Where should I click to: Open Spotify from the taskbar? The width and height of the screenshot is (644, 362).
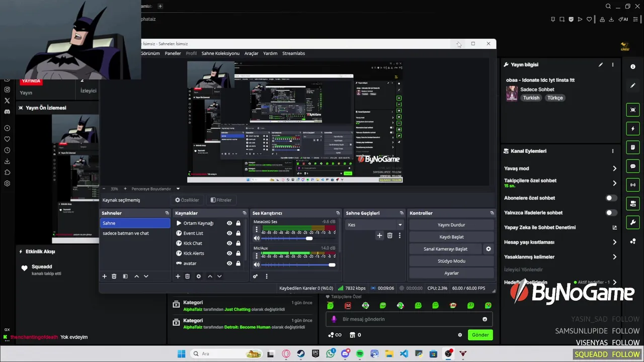[x=360, y=354]
